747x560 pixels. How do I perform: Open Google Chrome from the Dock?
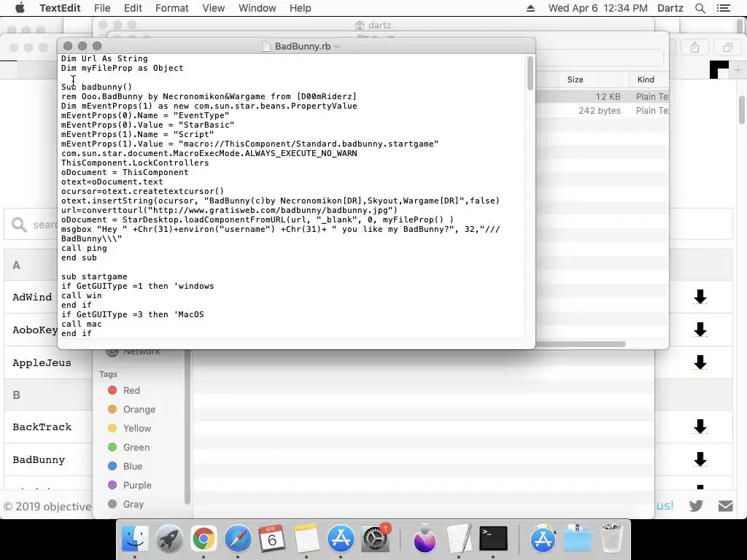point(204,539)
